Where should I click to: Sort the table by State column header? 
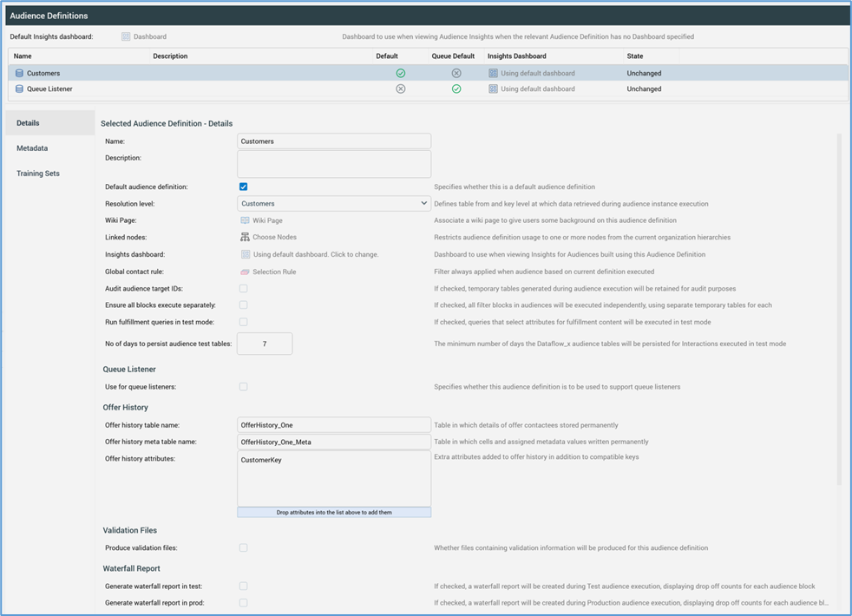point(635,56)
